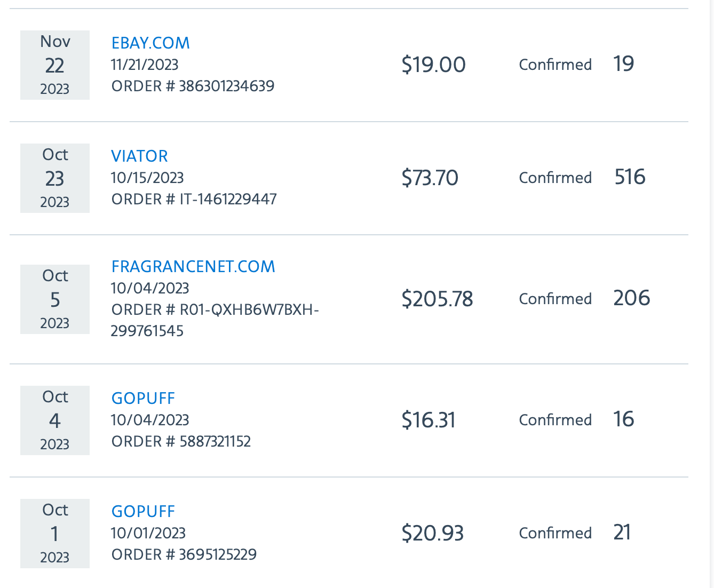714x588 pixels.
Task: Click the 206 points value on the FRAGRANCENET.COM row
Action: pyautogui.click(x=632, y=299)
